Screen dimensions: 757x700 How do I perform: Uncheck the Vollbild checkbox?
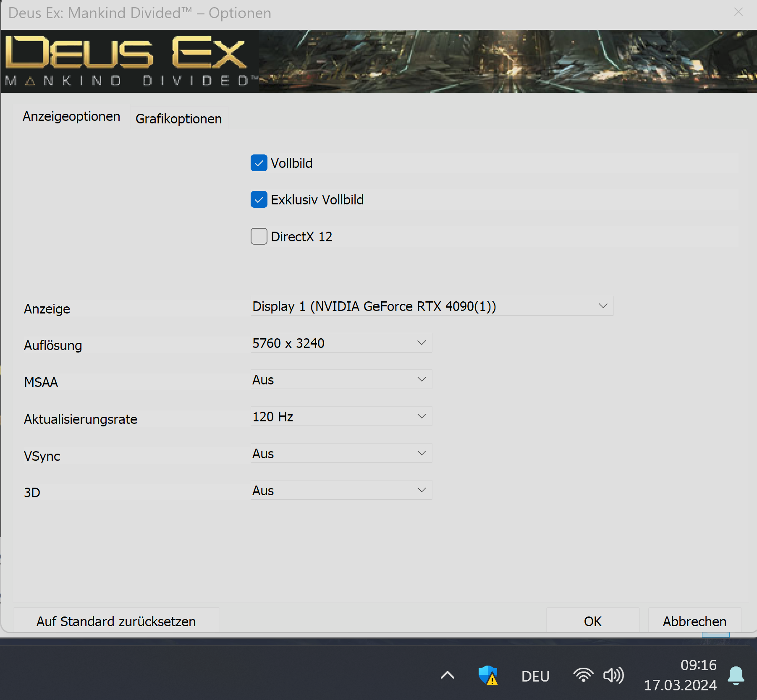coord(259,163)
